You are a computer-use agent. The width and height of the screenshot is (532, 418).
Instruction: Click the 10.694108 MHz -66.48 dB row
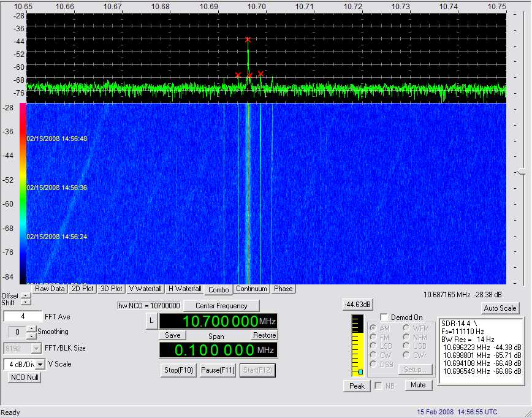482,363
